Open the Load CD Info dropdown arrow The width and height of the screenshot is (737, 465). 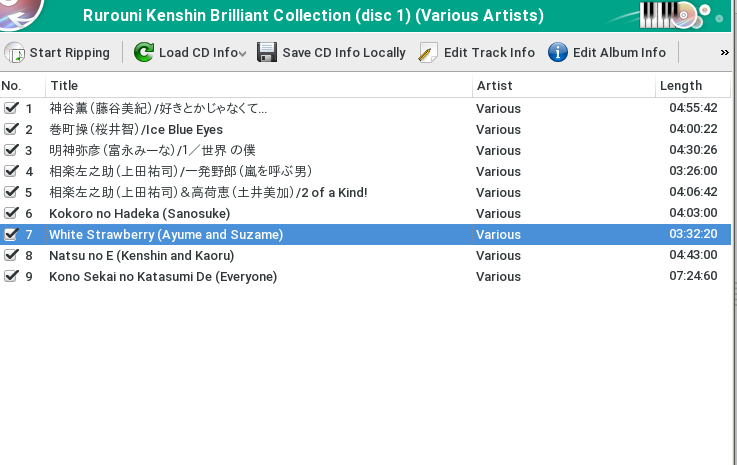[243, 53]
